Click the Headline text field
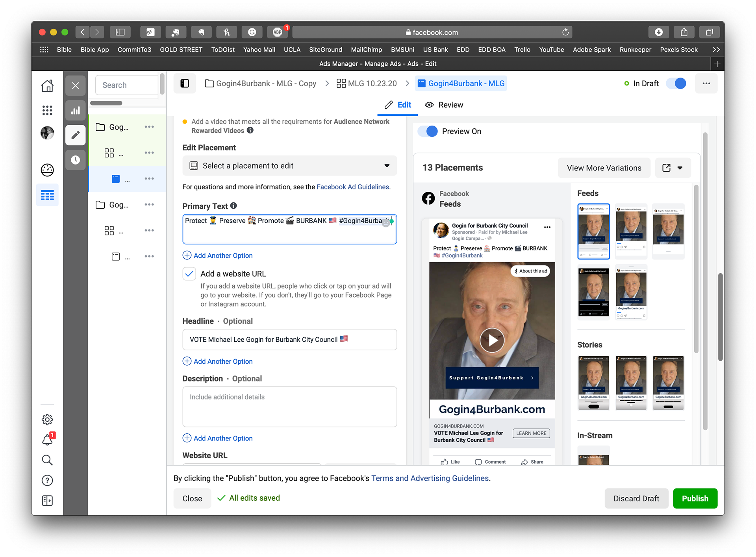 pos(289,339)
